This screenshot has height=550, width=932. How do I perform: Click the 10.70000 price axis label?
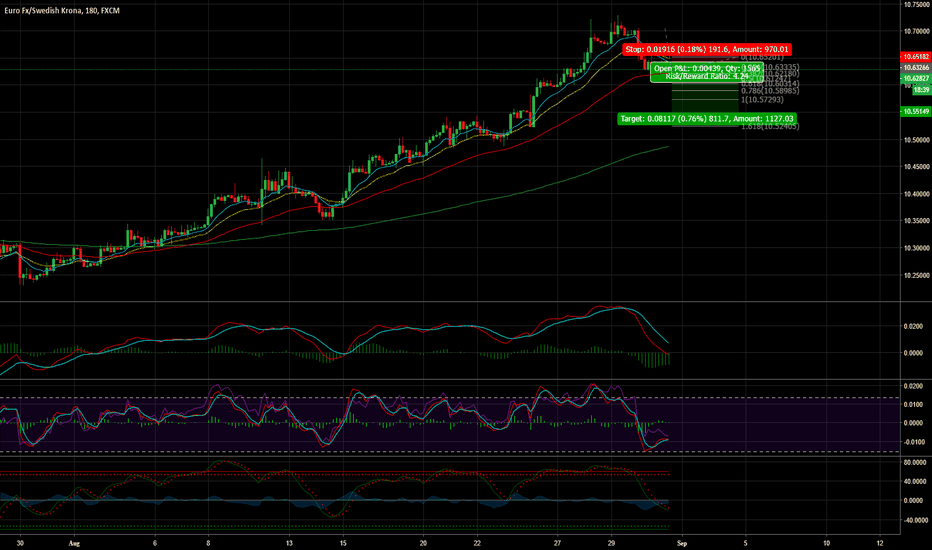click(917, 31)
